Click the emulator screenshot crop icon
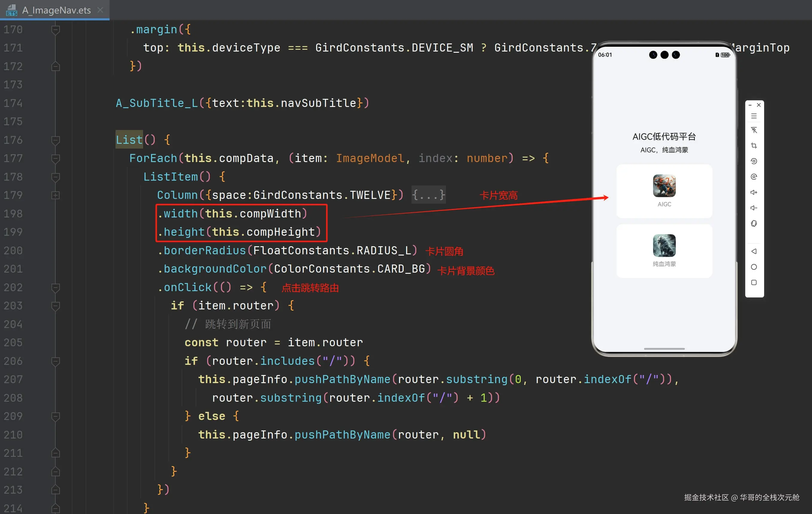 click(754, 146)
